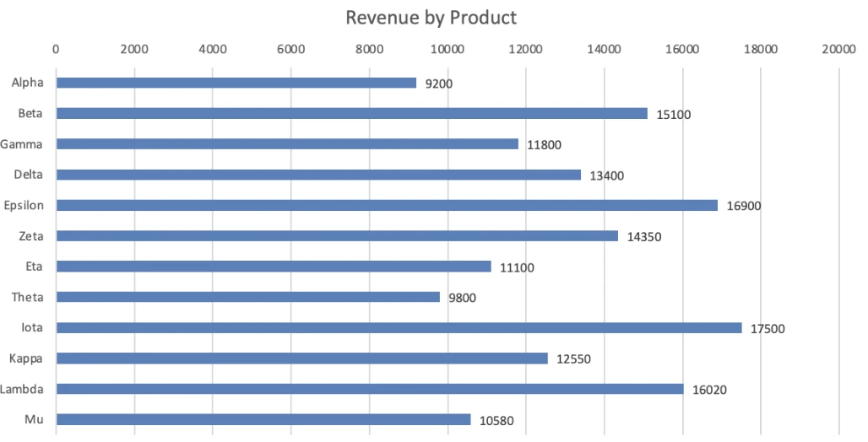Click the Eta category label

coord(34,267)
